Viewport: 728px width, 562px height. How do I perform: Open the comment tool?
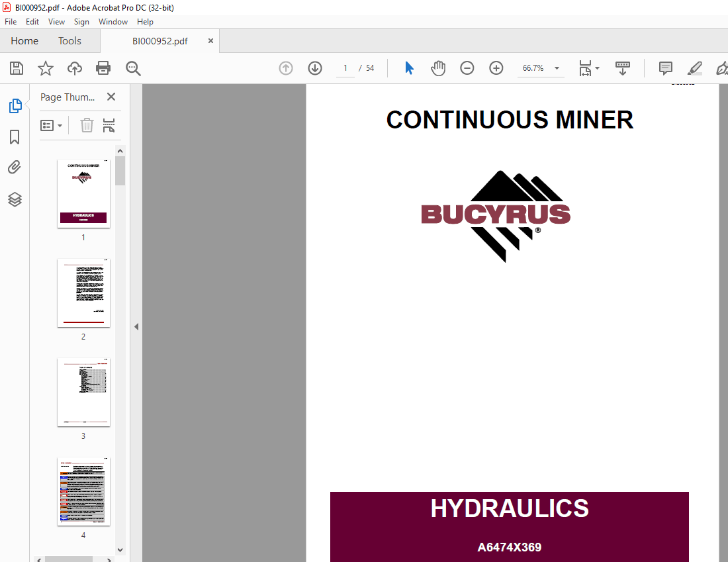pyautogui.click(x=665, y=68)
